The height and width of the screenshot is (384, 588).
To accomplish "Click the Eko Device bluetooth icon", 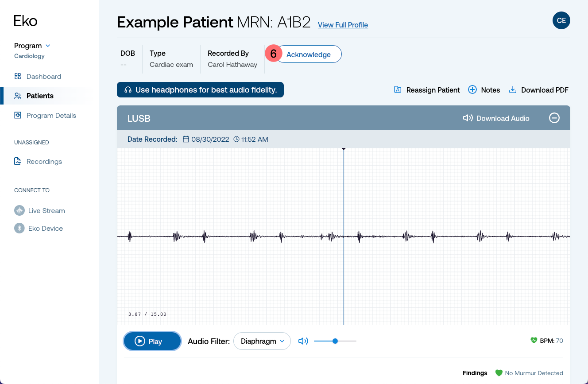I will tap(19, 228).
